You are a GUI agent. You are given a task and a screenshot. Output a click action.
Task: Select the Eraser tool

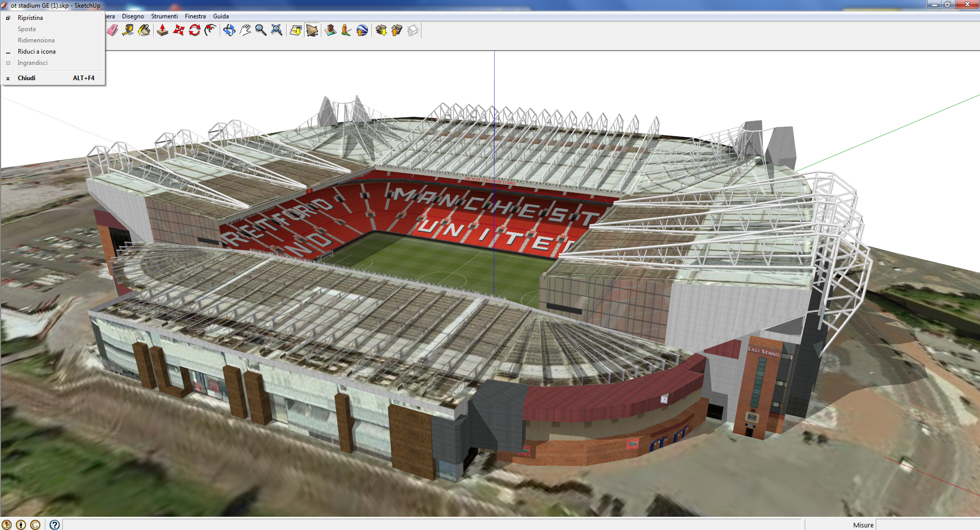tap(112, 31)
